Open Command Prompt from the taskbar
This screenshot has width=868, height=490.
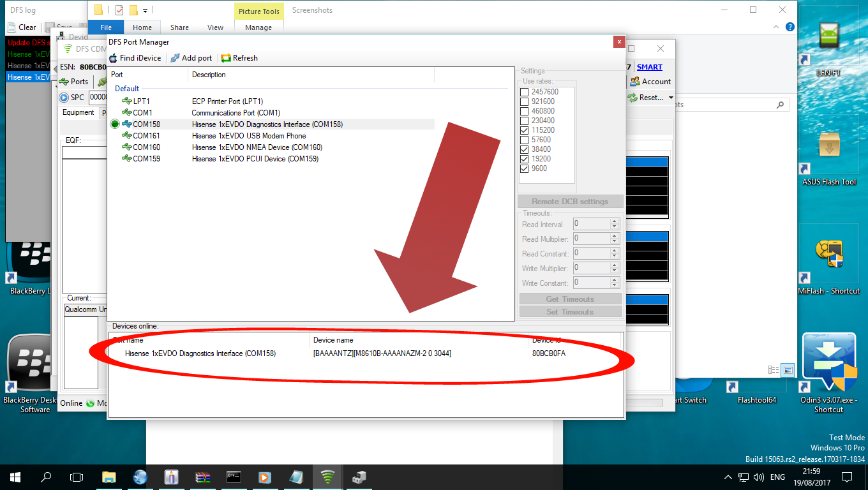pos(234,477)
